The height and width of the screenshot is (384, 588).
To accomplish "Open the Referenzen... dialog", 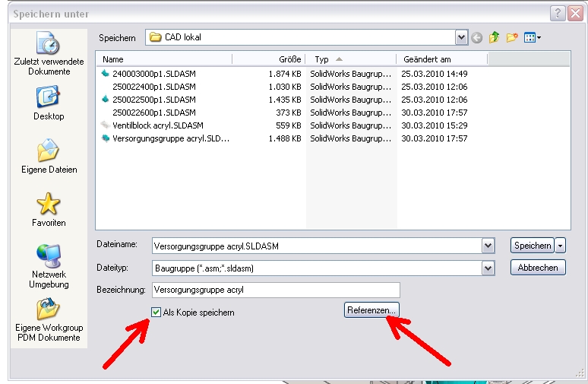I will [371, 310].
